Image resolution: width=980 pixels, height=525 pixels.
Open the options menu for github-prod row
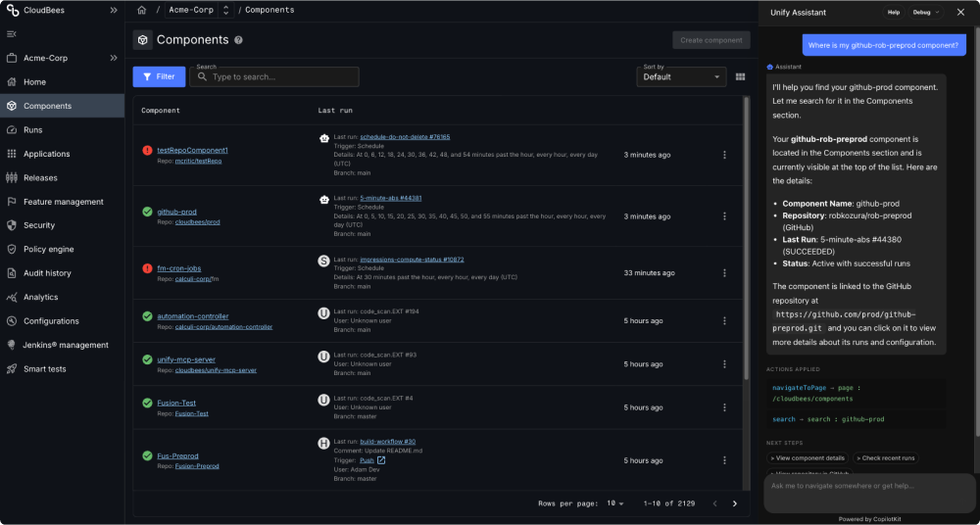724,216
